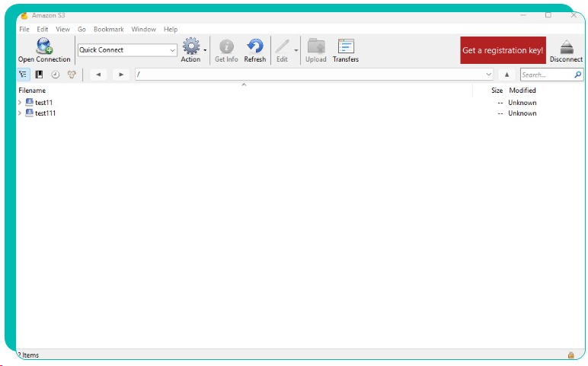This screenshot has height=366, width=588.
Task: Click Unknown modified value for test11
Action: pos(522,102)
